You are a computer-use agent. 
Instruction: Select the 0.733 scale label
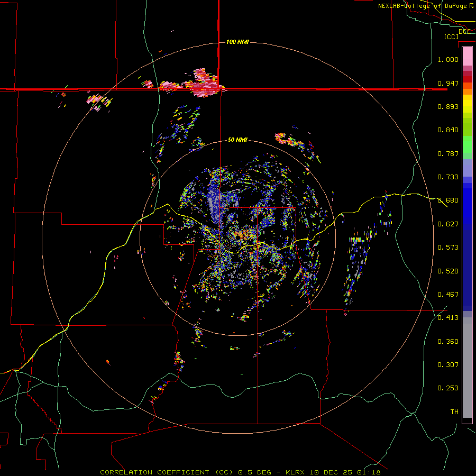448,177
